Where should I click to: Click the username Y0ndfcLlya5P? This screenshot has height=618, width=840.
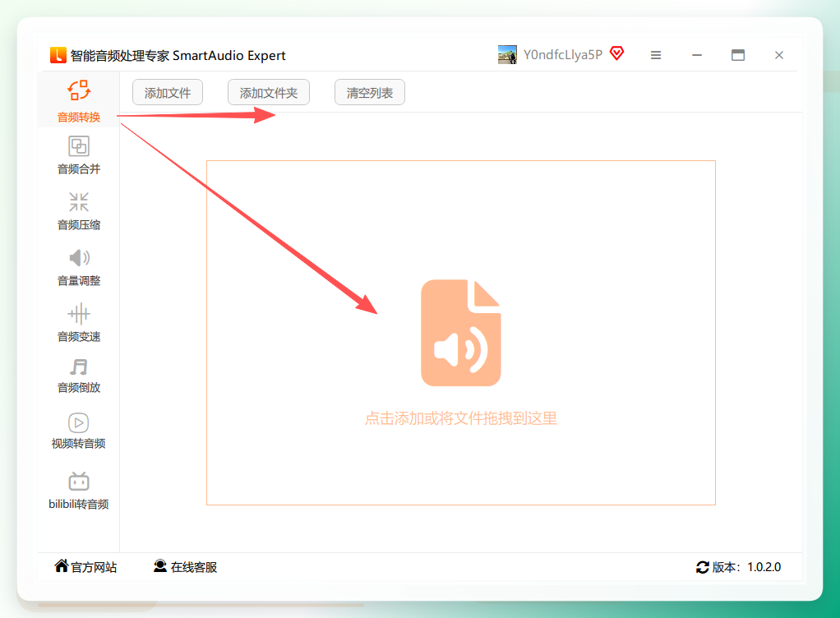[563, 54]
